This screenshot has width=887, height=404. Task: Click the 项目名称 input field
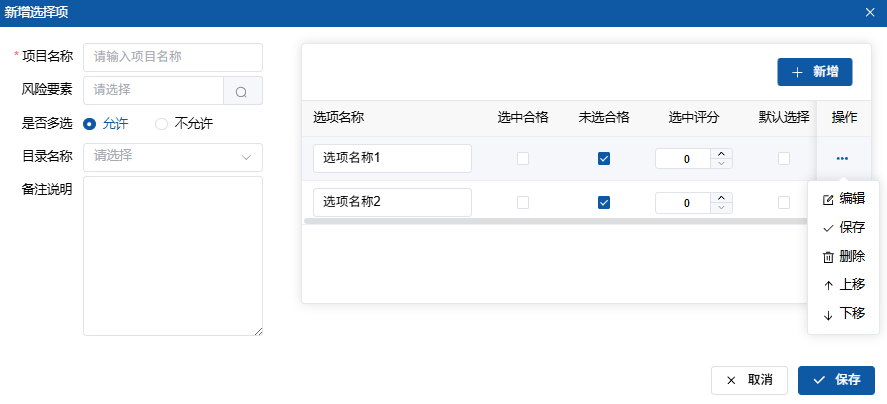(172, 57)
